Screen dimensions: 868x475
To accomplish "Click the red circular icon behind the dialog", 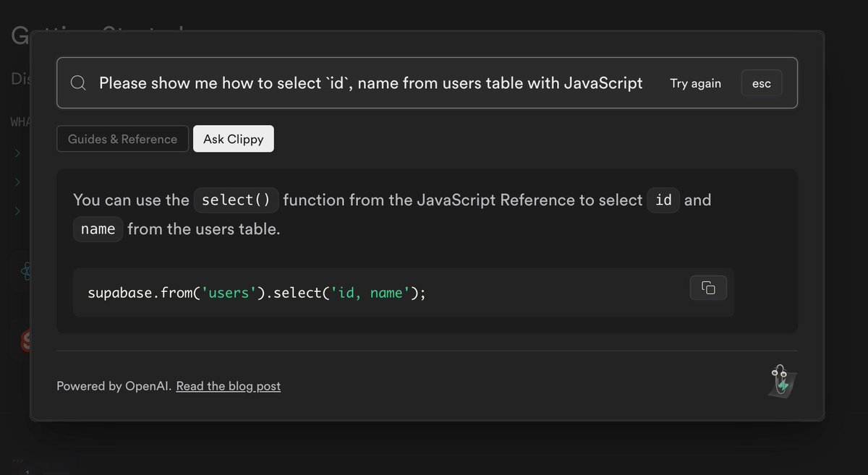I will [25, 341].
